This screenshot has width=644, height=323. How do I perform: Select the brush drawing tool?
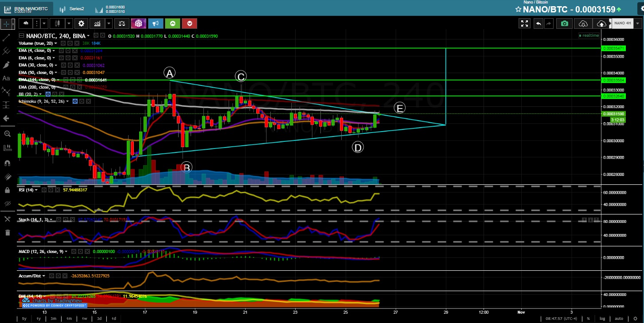(7, 65)
